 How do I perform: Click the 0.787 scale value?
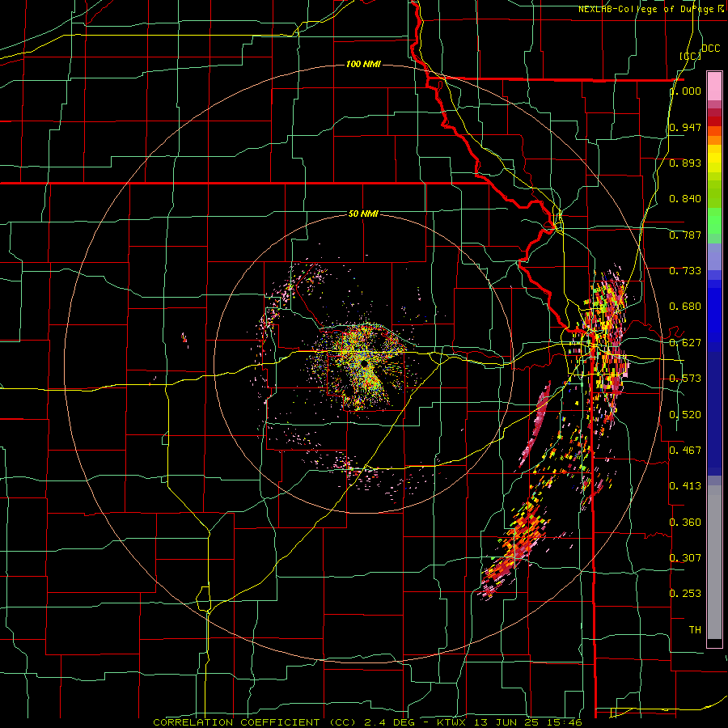click(685, 235)
